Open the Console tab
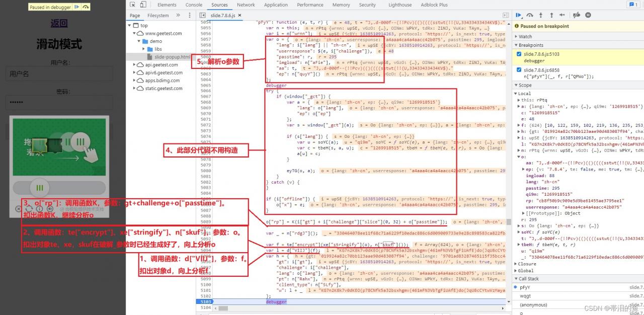Viewport: 644px width, 315px height. tap(194, 5)
